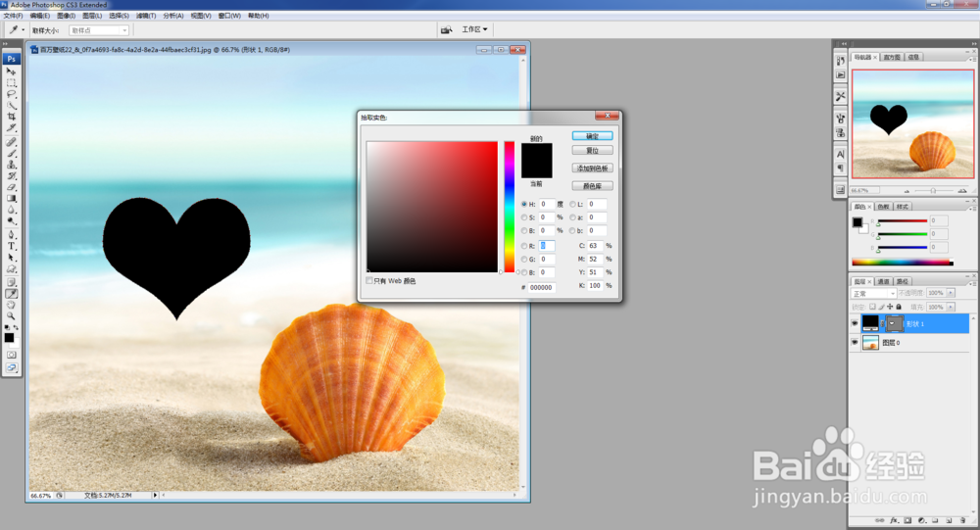Screen dimensions: 980x530
Task: Select the R red radio button
Action: point(523,246)
